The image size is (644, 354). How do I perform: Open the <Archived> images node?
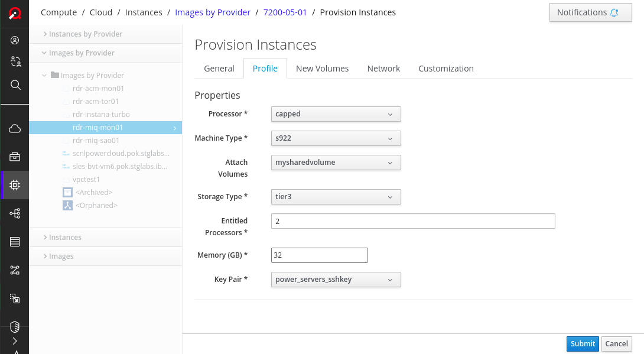[x=95, y=192]
